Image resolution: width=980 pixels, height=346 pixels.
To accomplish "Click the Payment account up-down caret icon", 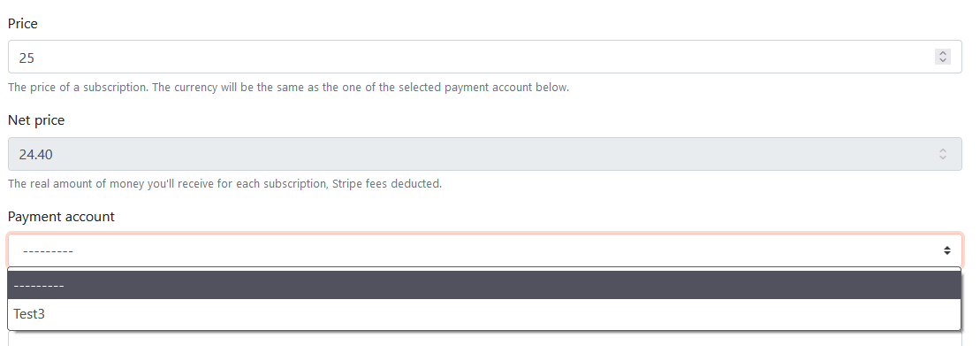I will point(947,250).
